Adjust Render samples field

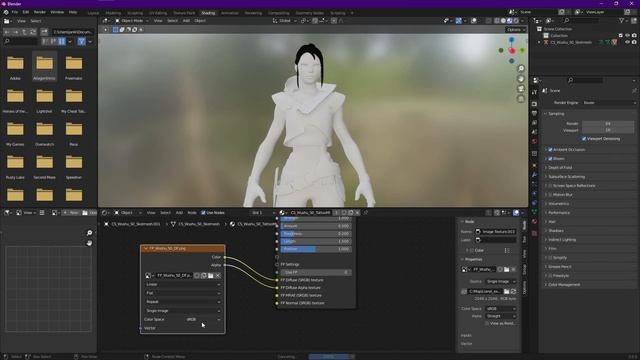coord(608,123)
